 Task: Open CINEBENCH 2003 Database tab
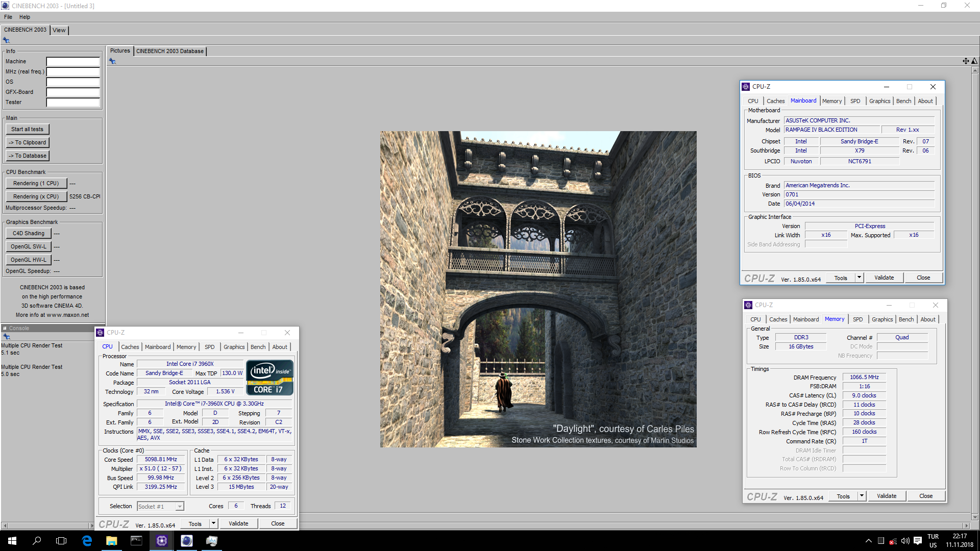170,51
